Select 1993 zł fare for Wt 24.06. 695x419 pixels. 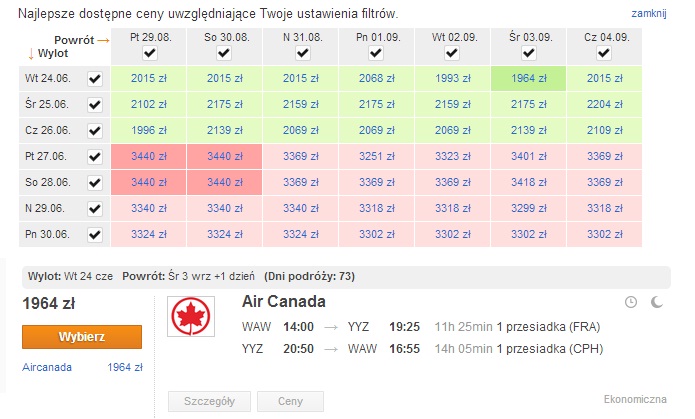453,78
